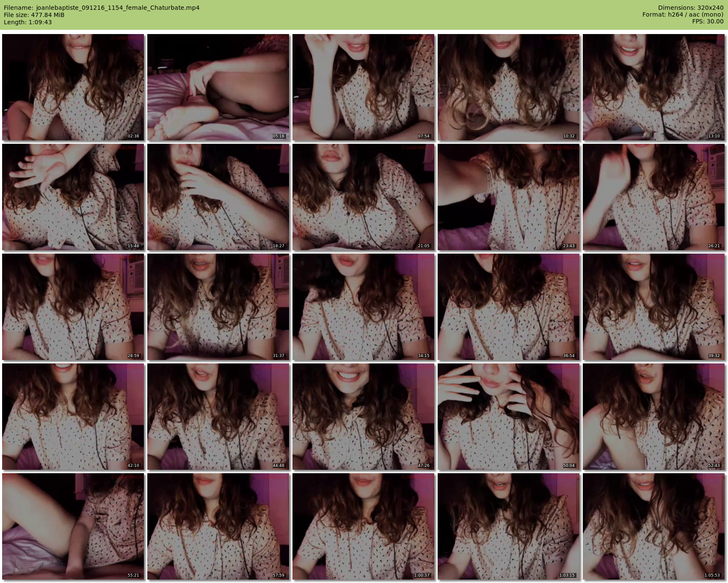The width and height of the screenshot is (728, 583).
Task: Open the frame with timestamp 36:54
Action: pos(509,307)
